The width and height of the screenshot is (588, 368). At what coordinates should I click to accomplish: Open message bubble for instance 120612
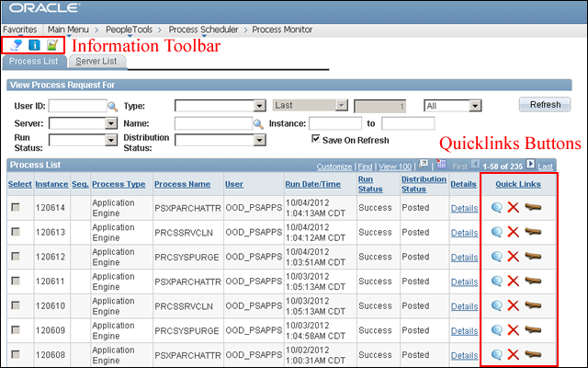(x=497, y=257)
